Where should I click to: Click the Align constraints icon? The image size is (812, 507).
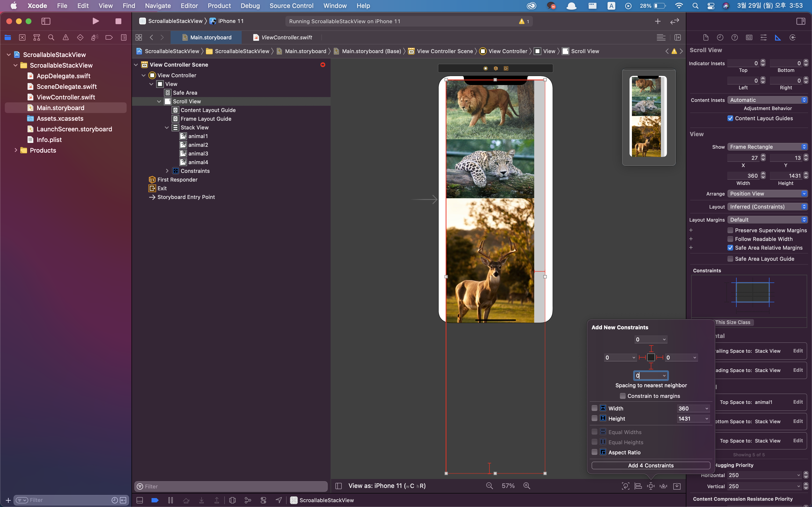638,486
